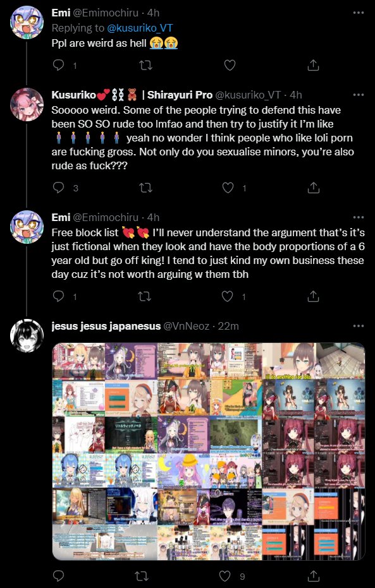Share VnNeoz's image tweet
375x588 pixels.
point(313,576)
